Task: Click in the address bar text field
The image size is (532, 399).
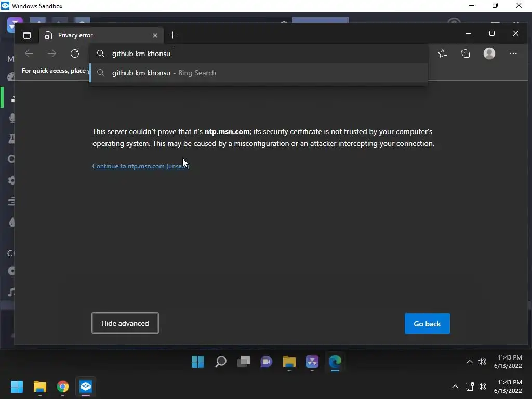Action: tap(259, 54)
